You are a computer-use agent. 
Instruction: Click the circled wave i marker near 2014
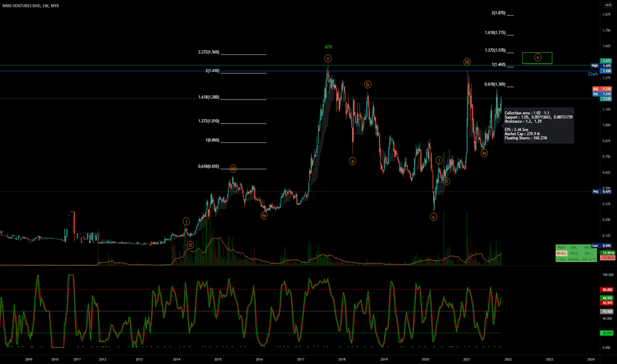click(x=186, y=221)
